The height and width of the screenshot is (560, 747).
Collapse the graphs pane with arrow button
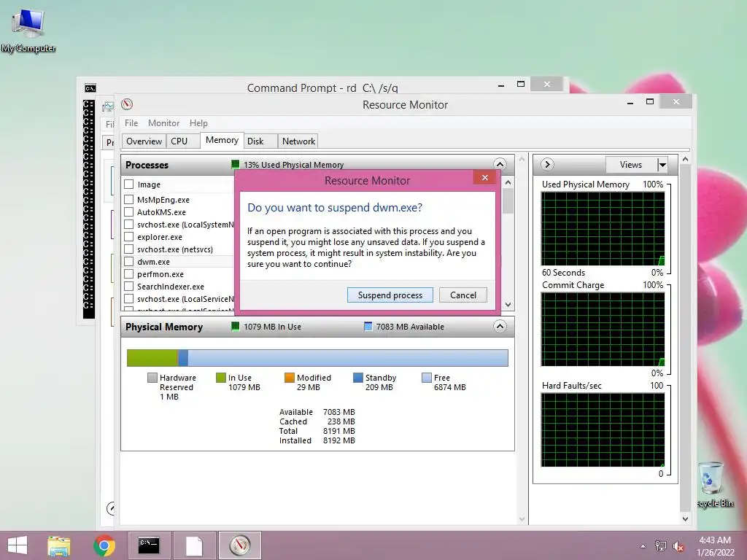click(547, 164)
